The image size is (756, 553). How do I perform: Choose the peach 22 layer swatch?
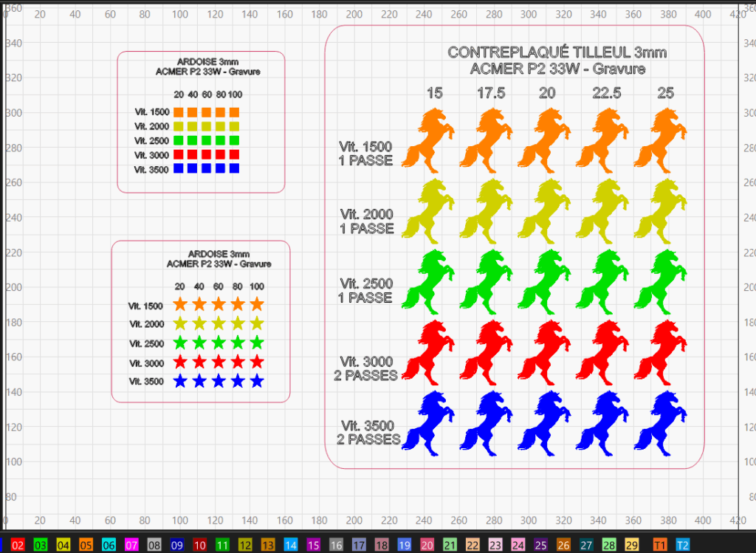472,546
